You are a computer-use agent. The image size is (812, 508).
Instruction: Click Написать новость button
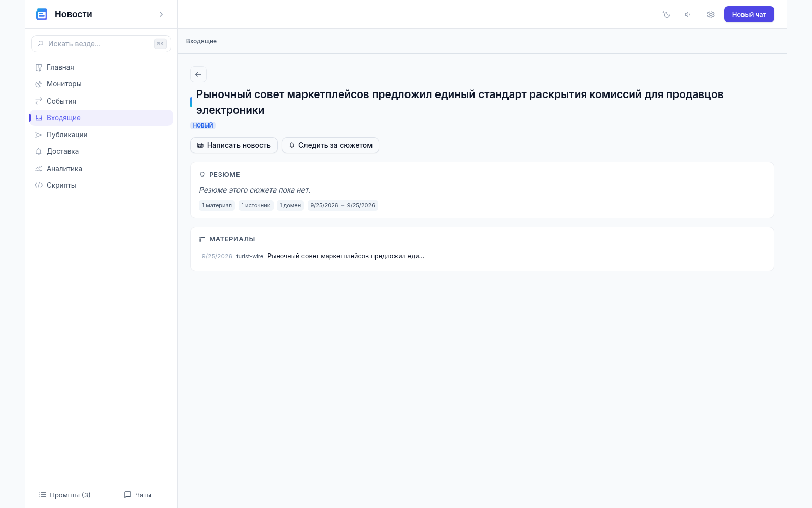tap(234, 145)
